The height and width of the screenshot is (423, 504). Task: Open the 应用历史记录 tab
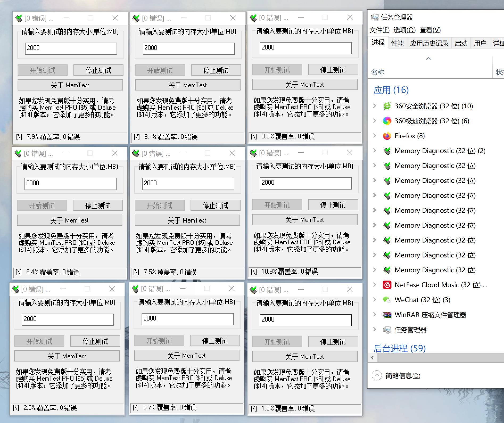[429, 43]
